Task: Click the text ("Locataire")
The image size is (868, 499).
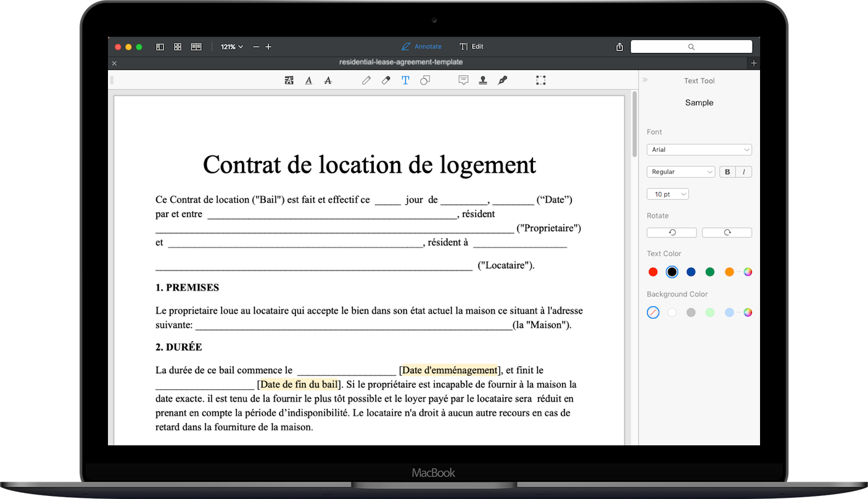Action: (506, 265)
